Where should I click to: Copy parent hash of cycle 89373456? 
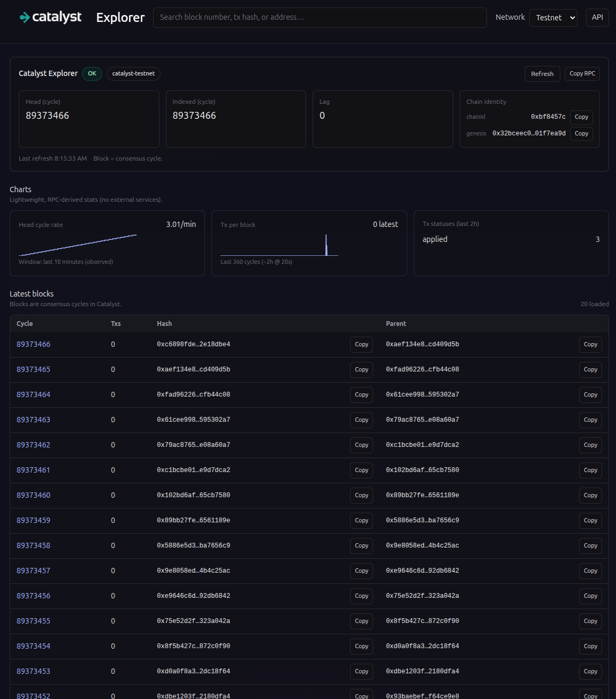(x=590, y=596)
